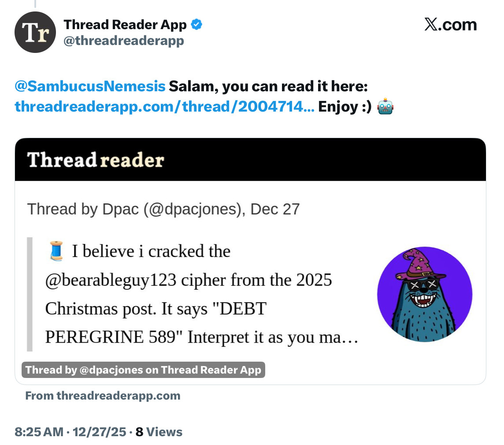This screenshot has width=504, height=445.
Task: Click the 'Thread by Dpac (@dpacjones), Dec 27' heading
Action: pos(163,209)
